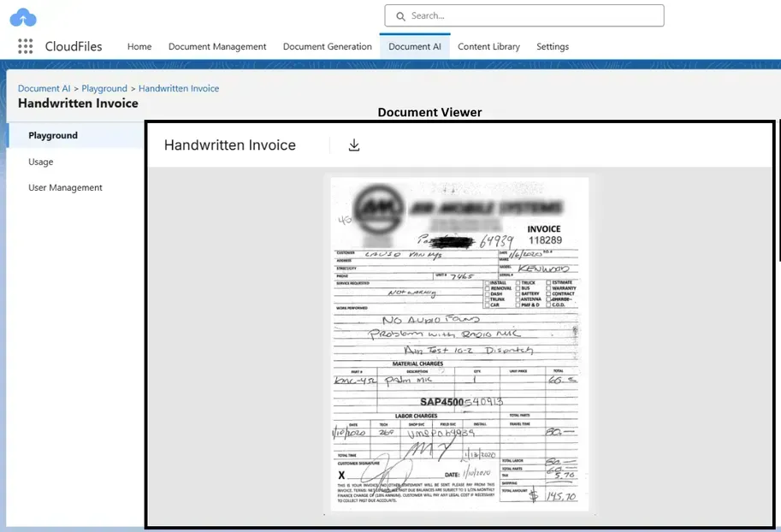Open the Document Management tab
Viewport: 781px width, 532px height.
coord(217,46)
